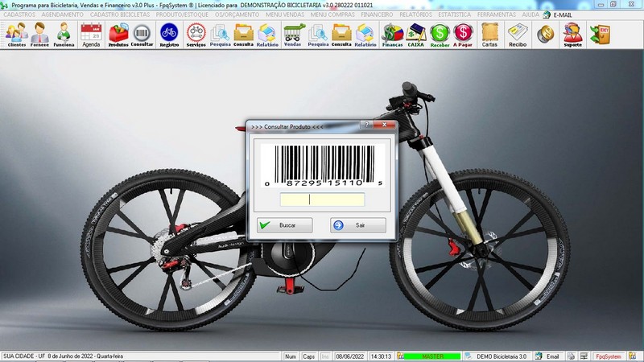Click the green MASTER status indicator
Screen dimensions: 644x362
[433, 356]
